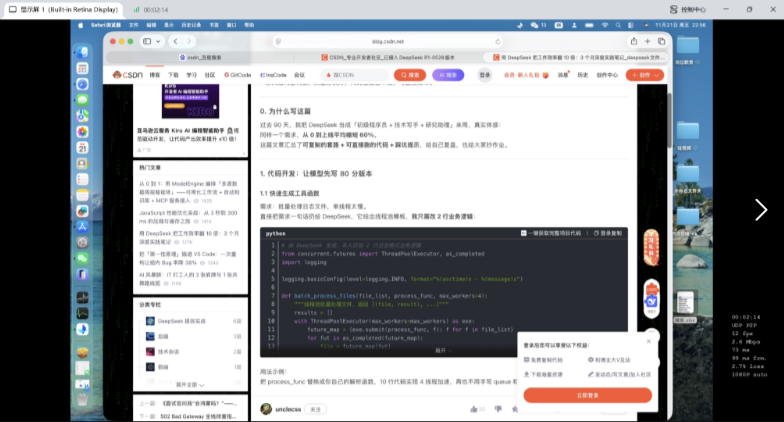Screen dimensions: 784x422
Task: Expand all categories with 展开全部
Action: (x=190, y=385)
